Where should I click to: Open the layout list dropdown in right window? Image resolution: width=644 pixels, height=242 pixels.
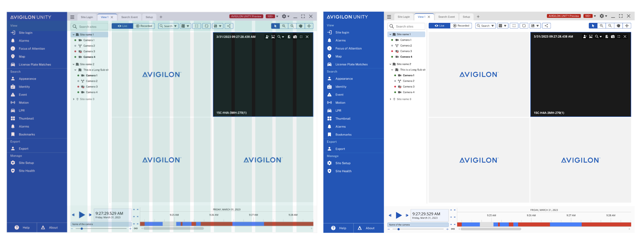(x=503, y=26)
